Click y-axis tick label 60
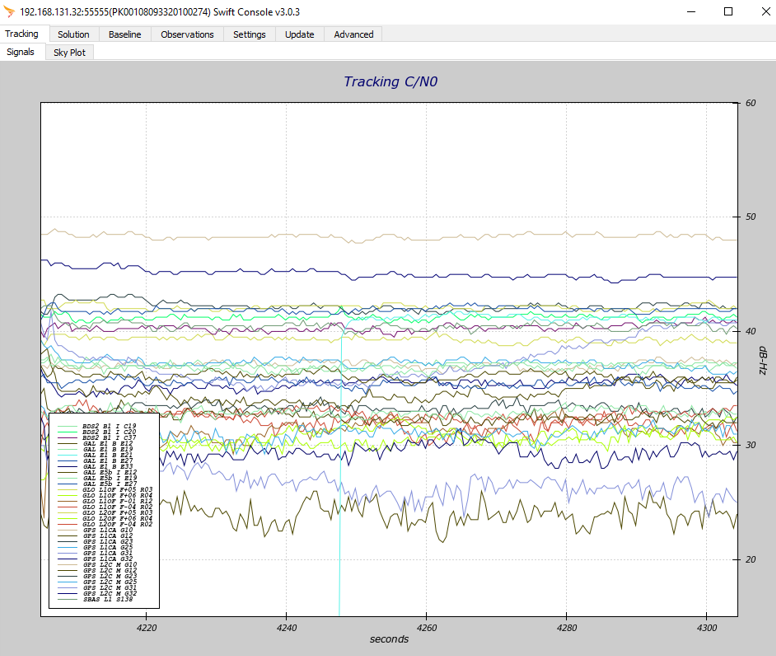 (x=751, y=103)
